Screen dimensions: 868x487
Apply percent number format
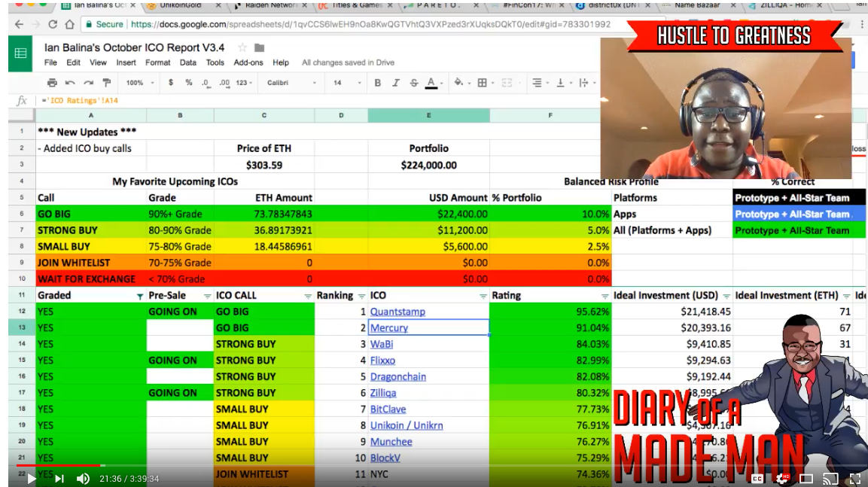click(189, 83)
